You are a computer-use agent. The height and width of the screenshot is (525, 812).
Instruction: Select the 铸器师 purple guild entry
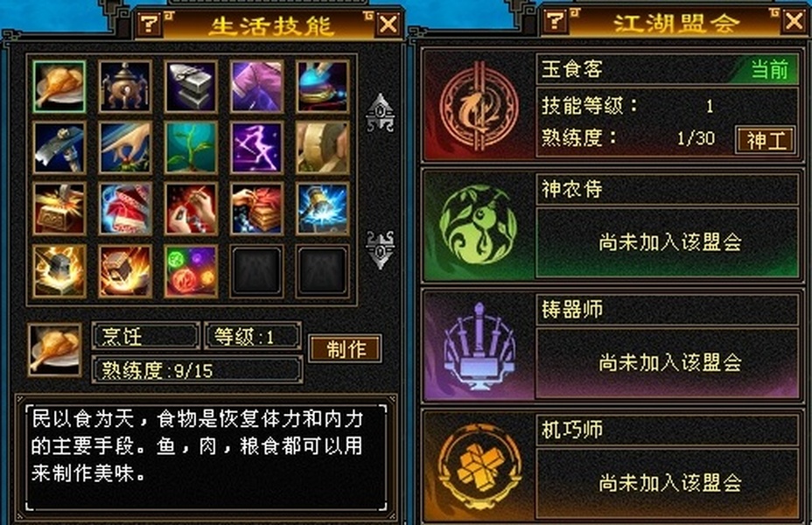click(x=612, y=346)
